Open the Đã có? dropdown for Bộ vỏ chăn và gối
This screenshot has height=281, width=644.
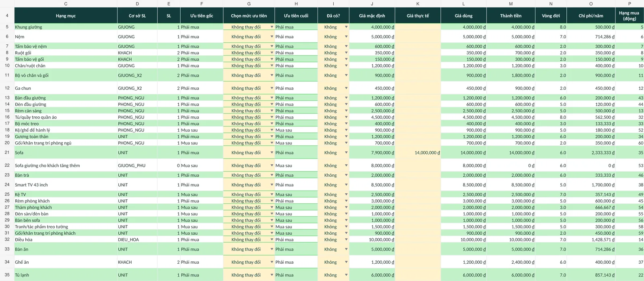(346, 75)
